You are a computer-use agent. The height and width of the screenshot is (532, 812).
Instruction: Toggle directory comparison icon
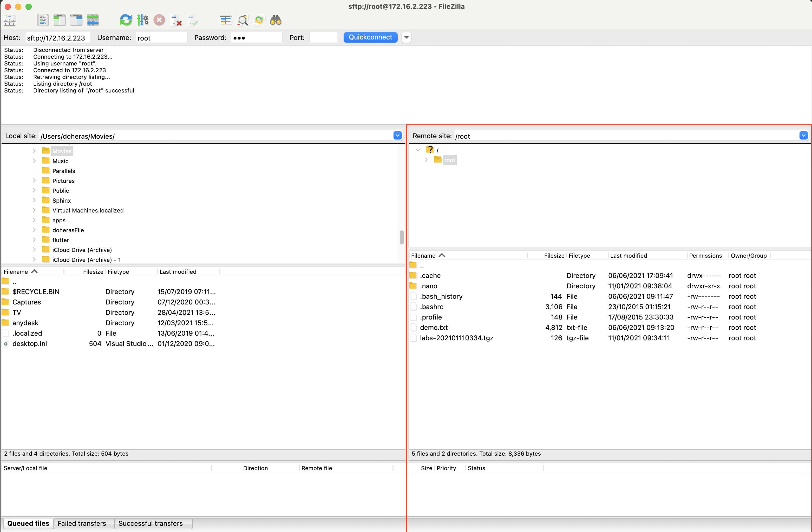coord(243,21)
